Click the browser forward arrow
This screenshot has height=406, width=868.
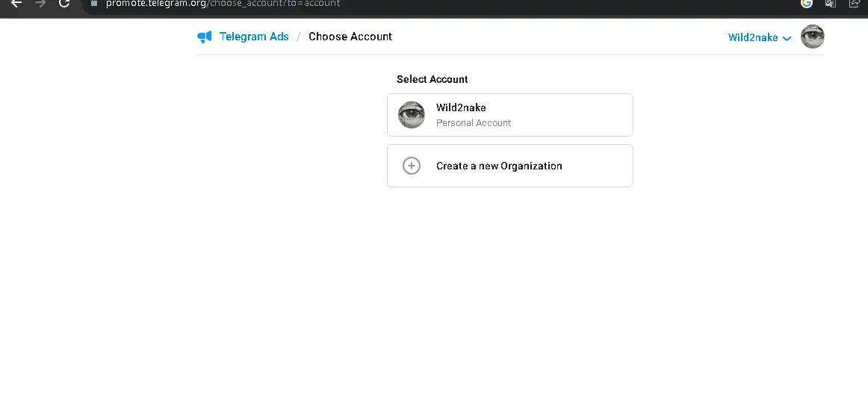tap(40, 3)
